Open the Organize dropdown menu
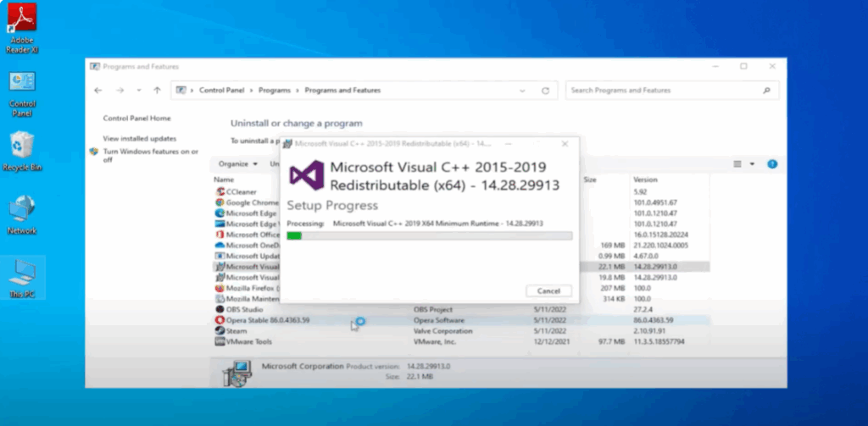Image resolution: width=868 pixels, height=426 pixels. 238,163
